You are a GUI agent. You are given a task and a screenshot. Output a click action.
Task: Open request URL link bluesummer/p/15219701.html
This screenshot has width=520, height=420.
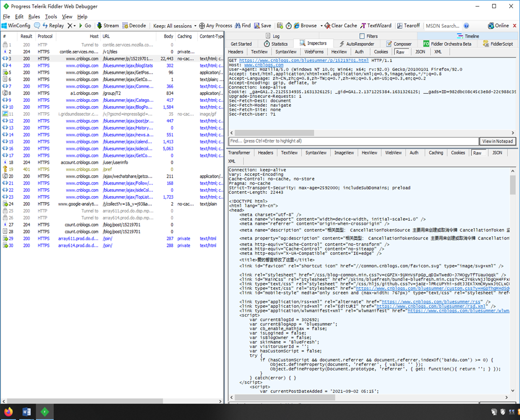[304, 60]
